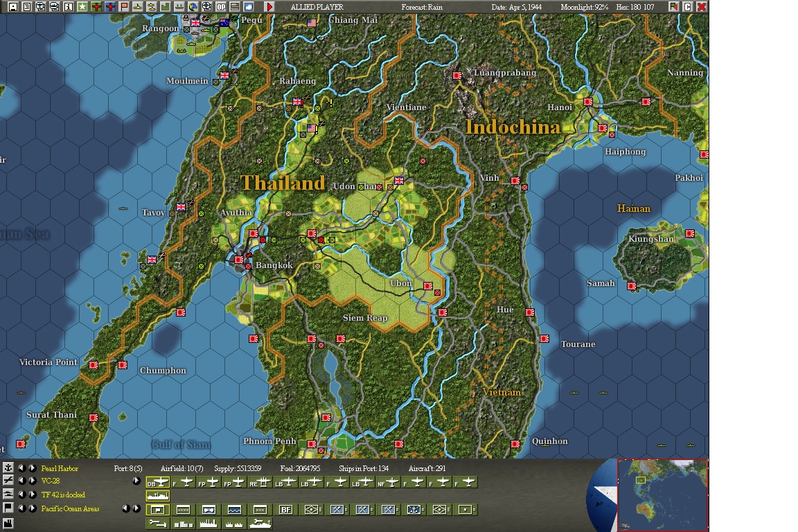Open the save game disk icon
The height and width of the screenshot is (532, 798).
pyautogui.click(x=12, y=7)
